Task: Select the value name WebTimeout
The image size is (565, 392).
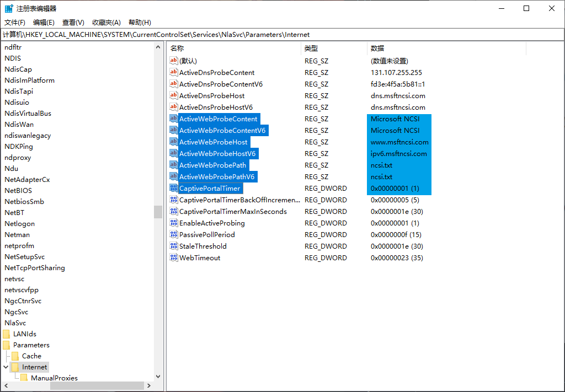Action: [200, 257]
